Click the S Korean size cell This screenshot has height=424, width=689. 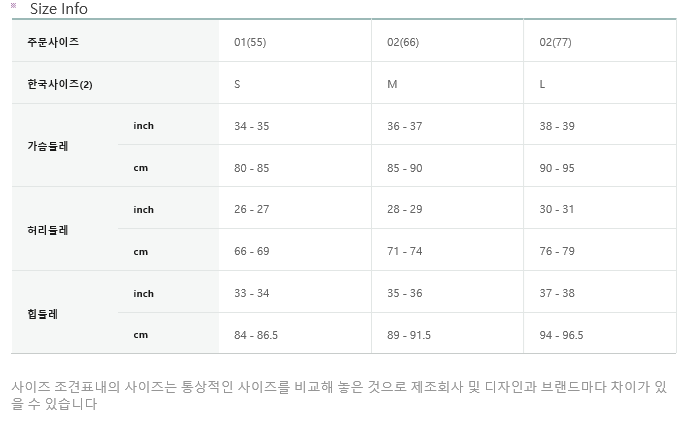click(237, 84)
